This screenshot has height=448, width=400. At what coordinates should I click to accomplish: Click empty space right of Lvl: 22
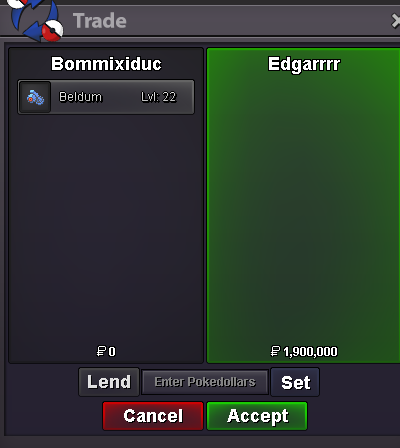click(185, 97)
